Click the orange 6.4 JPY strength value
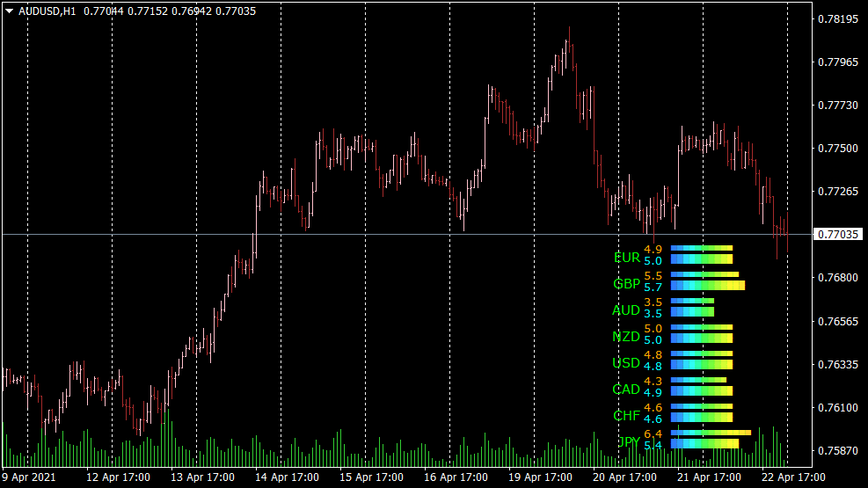This screenshot has width=868, height=488. [653, 433]
